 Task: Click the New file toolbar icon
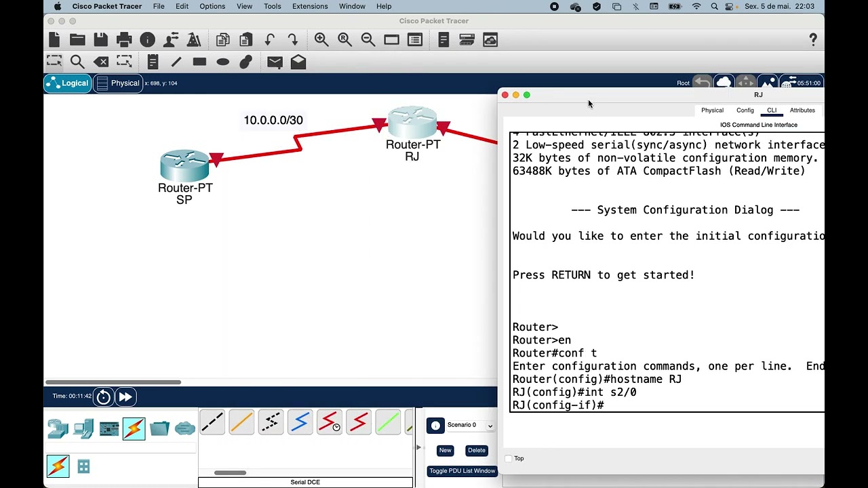(54, 40)
